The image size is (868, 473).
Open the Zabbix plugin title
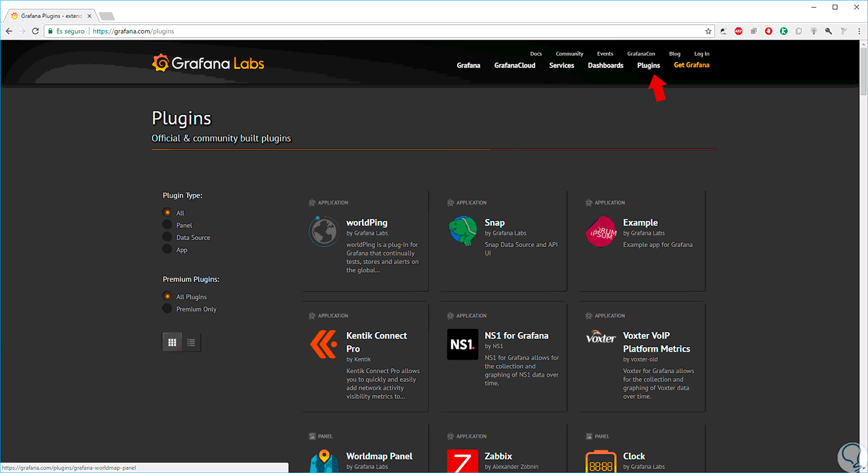[x=498, y=456]
